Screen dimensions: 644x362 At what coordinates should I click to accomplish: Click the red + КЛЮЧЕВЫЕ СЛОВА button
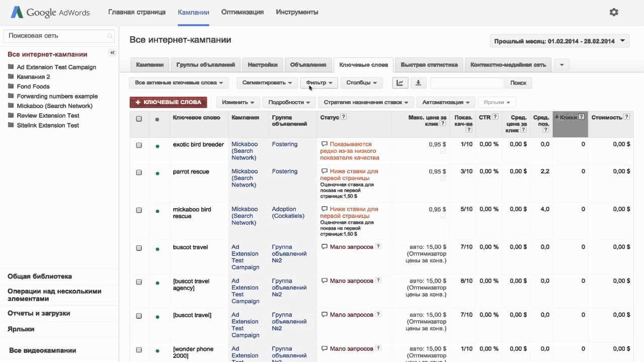[x=168, y=103]
